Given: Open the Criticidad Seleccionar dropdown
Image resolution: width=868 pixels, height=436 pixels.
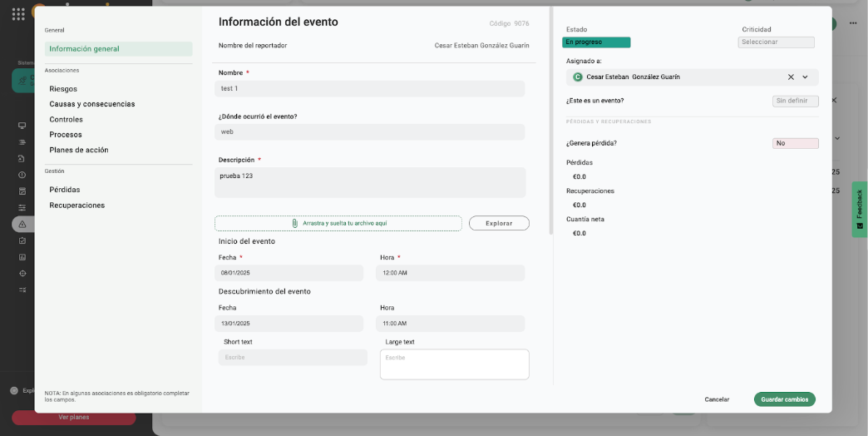Looking at the screenshot, I should pos(776,42).
